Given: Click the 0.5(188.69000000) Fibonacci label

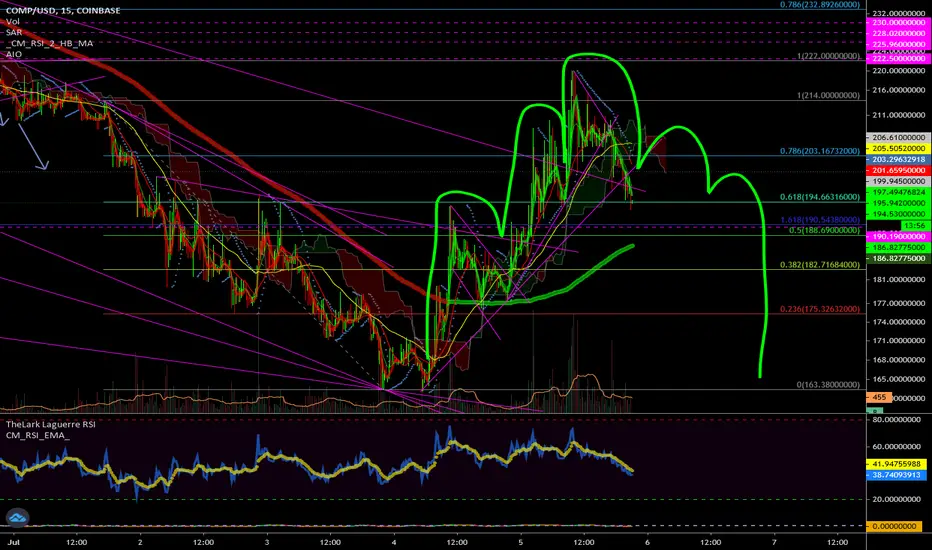Looking at the screenshot, I should coord(824,230).
